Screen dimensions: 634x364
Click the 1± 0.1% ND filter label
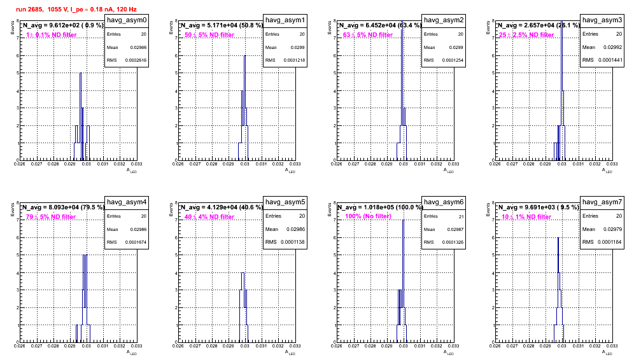(x=52, y=35)
